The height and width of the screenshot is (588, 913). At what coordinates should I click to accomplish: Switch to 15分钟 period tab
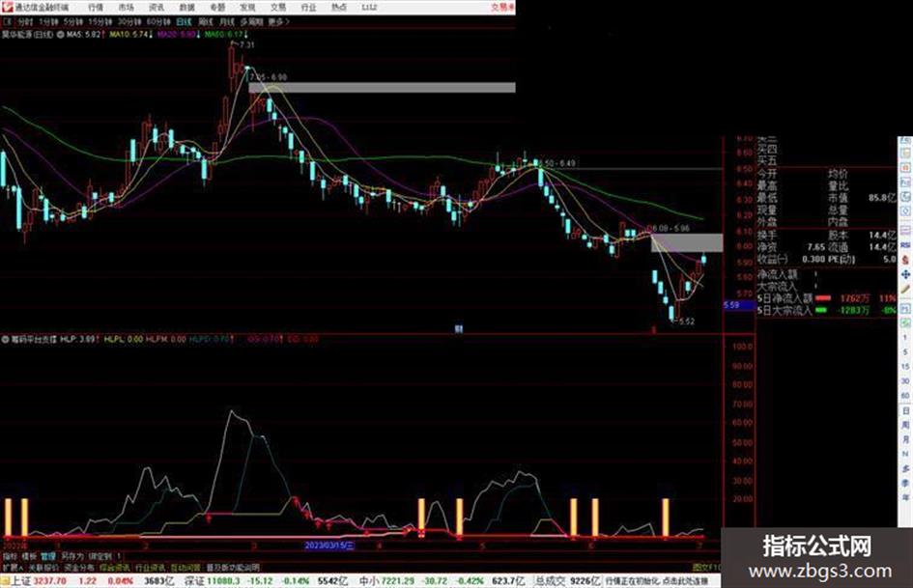100,21
